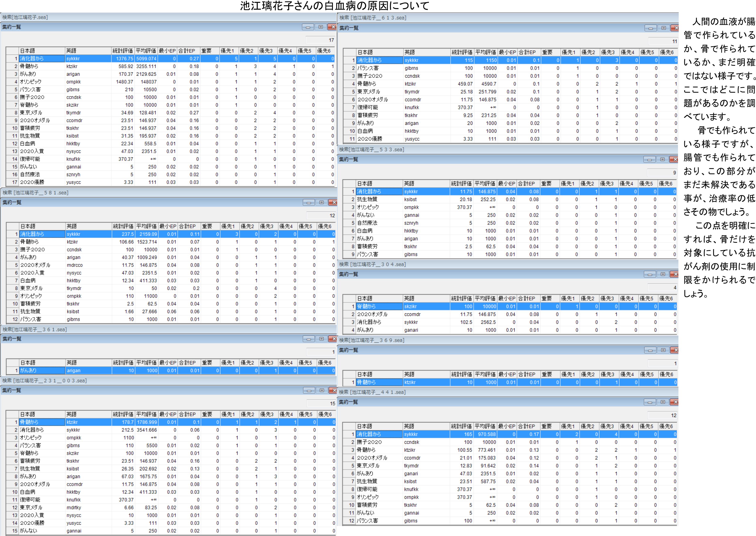Click the count field showing 17

[x=320, y=40]
